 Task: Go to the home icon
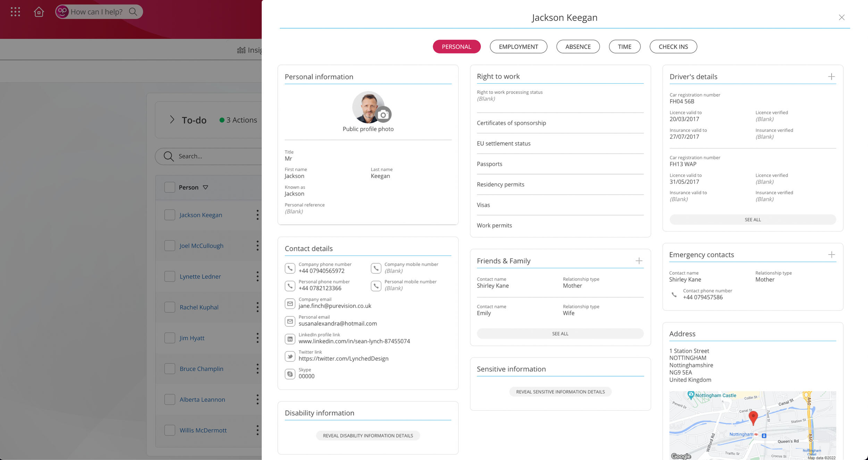[x=39, y=12]
